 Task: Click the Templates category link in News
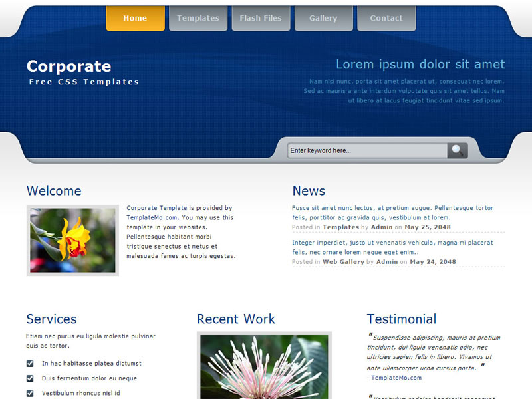pos(340,227)
